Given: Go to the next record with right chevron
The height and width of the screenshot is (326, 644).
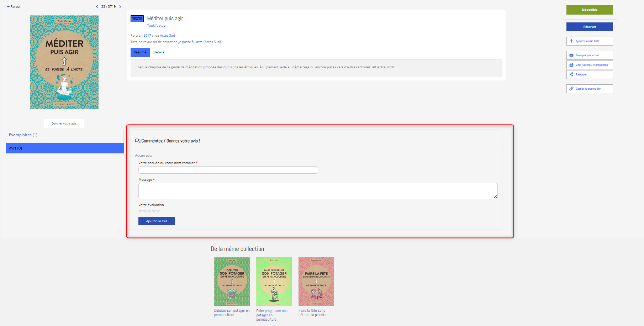Looking at the screenshot, I should point(120,7).
